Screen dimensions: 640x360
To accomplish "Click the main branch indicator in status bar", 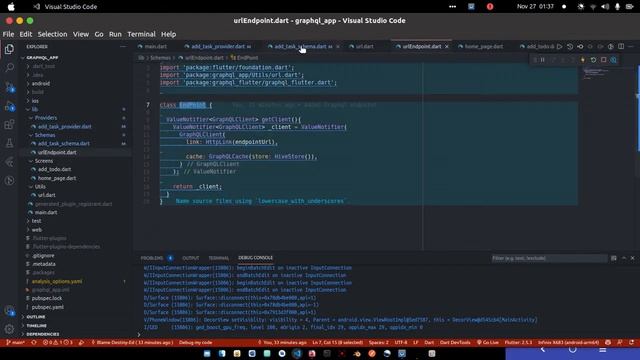I will tap(15, 342).
